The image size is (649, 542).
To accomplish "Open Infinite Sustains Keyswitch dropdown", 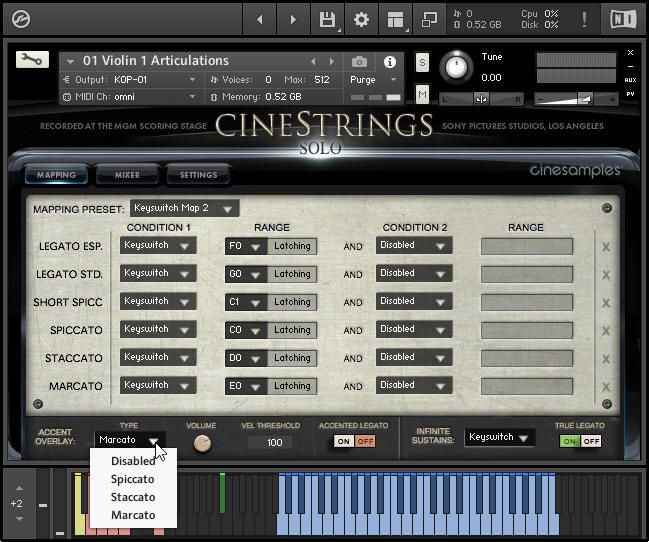I will pyautogui.click(x=500, y=437).
